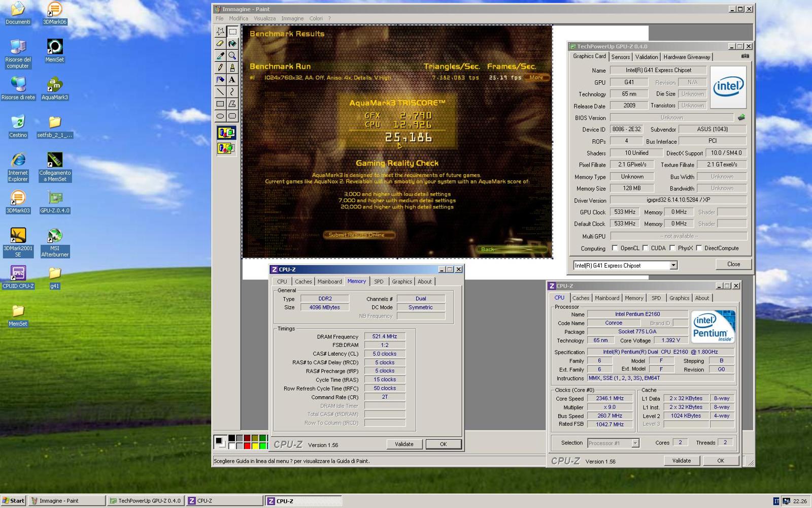812x508 pixels.
Task: Open the File menu in Paint
Action: (219, 18)
